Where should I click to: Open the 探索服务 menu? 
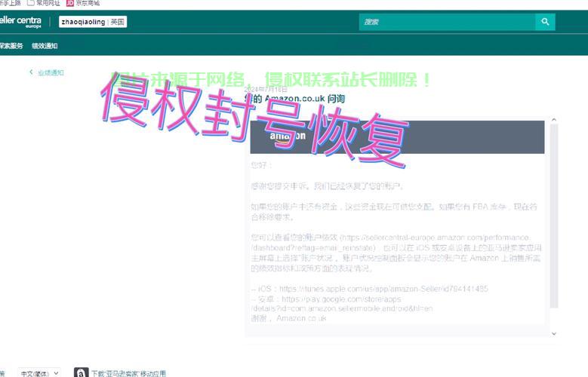(x=11, y=46)
